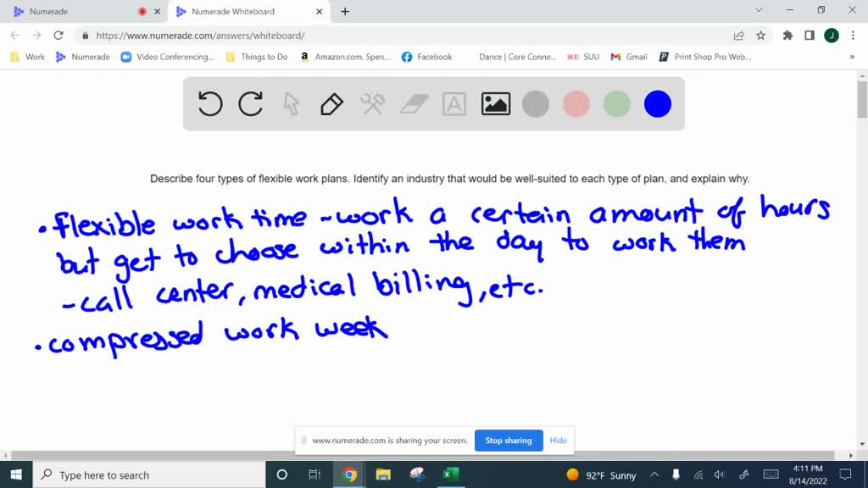The width and height of the screenshot is (868, 488).
Task: Select the cursor arrow tool
Action: coord(291,103)
